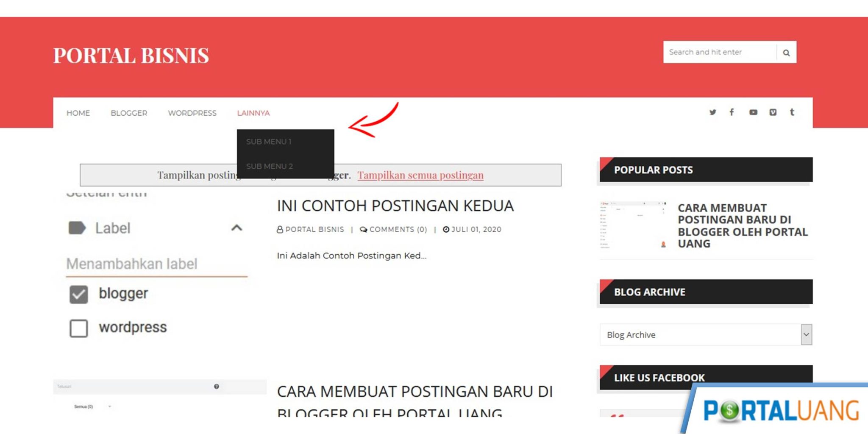Click Tampilkan semua postingan link
868x434 pixels.
pyautogui.click(x=420, y=175)
